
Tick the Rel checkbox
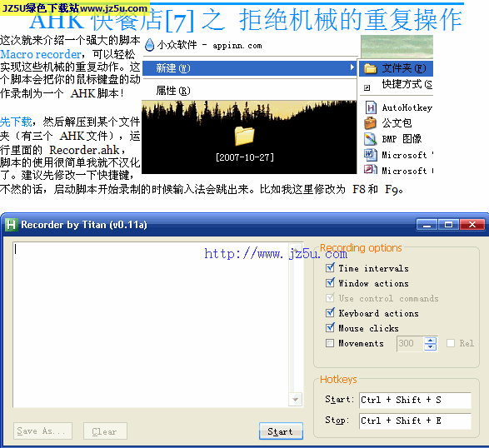pyautogui.click(x=451, y=343)
